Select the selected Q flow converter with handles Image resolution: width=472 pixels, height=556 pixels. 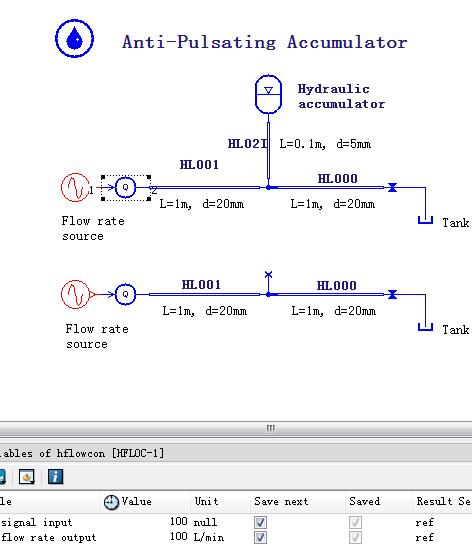126,188
